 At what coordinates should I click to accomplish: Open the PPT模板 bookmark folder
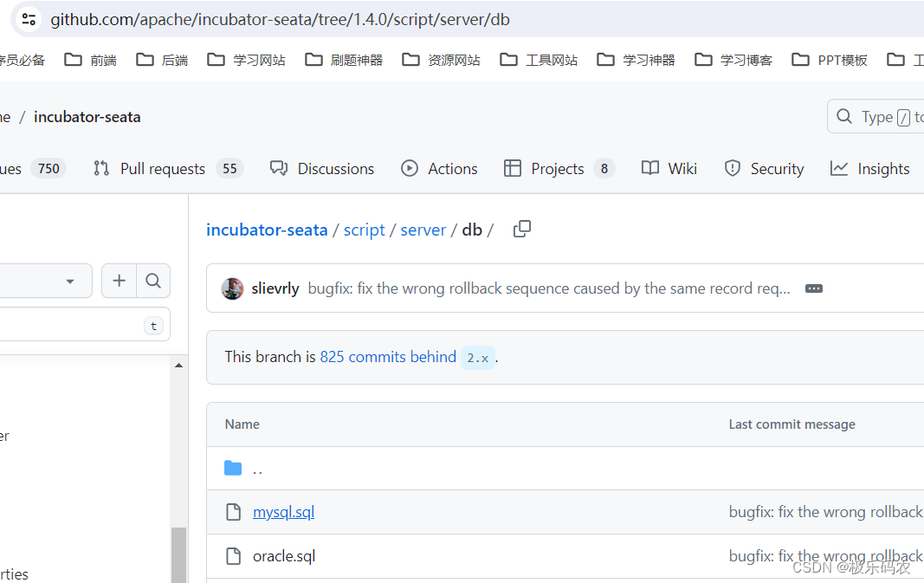click(x=830, y=60)
